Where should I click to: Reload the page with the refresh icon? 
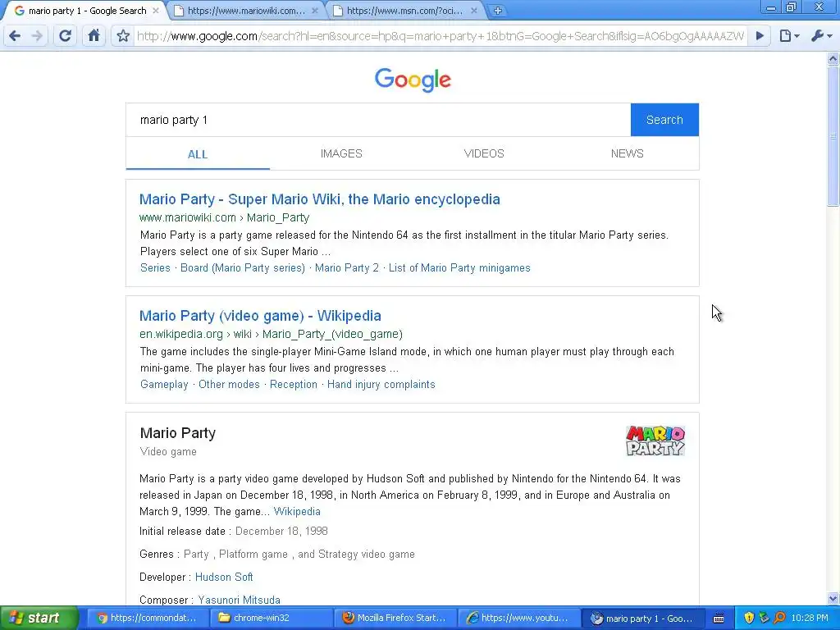point(65,36)
